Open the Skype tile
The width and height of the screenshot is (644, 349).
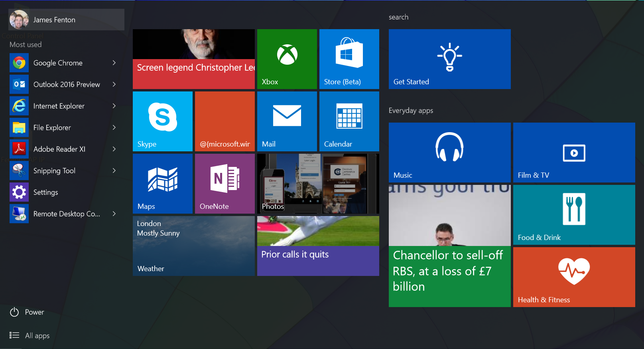(x=163, y=121)
